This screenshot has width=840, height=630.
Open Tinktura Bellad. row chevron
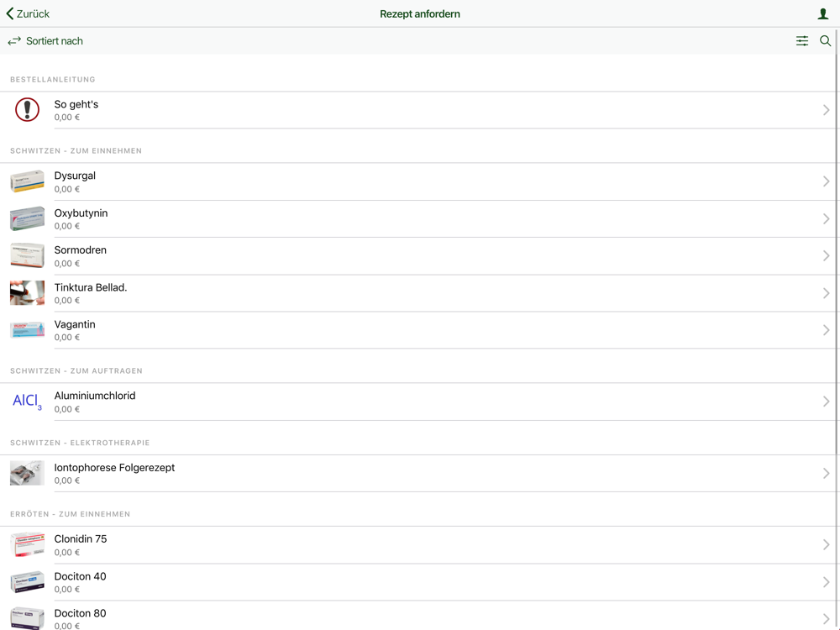click(x=826, y=293)
